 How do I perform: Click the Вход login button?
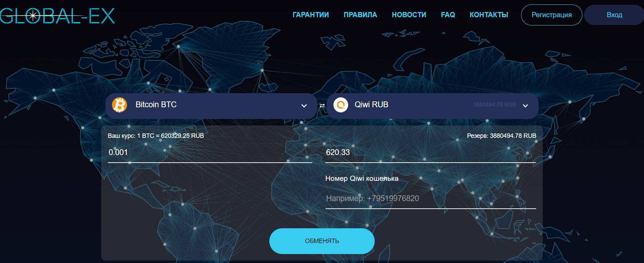[614, 15]
